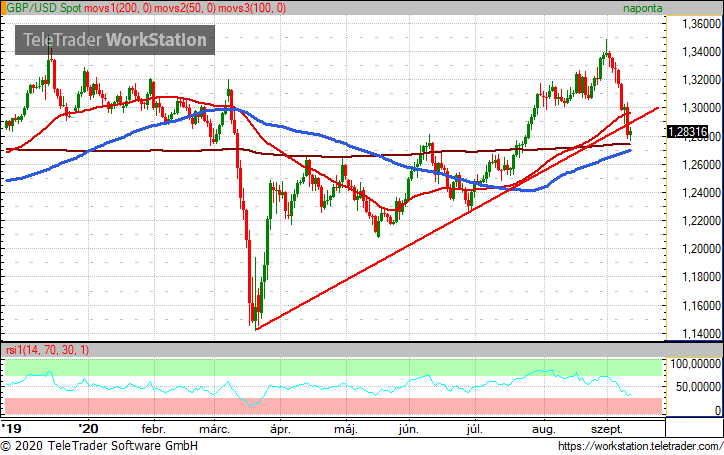The image size is (724, 455).
Task: Click the naponta interval label
Action: pos(642,8)
